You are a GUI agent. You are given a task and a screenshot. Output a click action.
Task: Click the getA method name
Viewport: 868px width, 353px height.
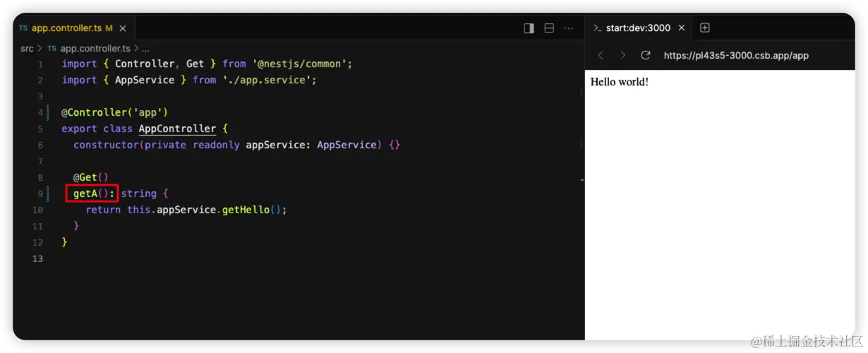85,193
